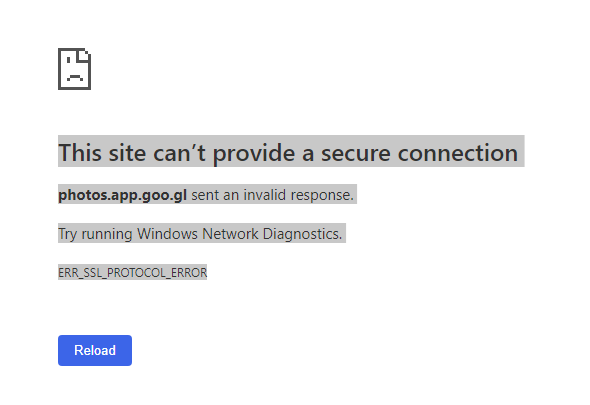The width and height of the screenshot is (590, 405).
Task: Click "PROTOCOL" within the error code
Action: 137,273
